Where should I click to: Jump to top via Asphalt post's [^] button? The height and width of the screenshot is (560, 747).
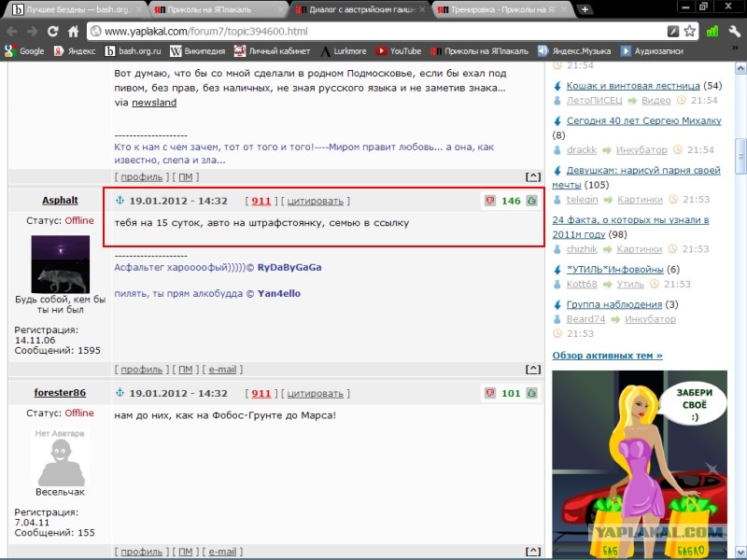pos(533,369)
